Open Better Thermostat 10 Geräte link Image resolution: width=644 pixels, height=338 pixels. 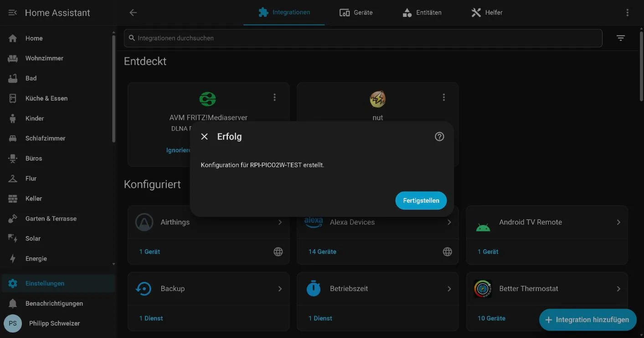pos(491,318)
